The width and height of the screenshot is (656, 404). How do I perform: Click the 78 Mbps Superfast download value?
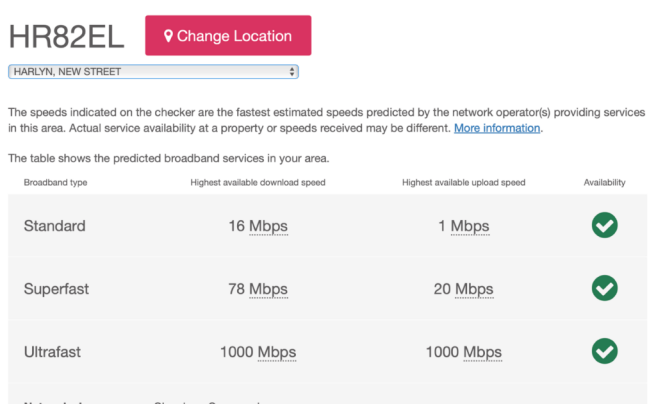tap(257, 289)
